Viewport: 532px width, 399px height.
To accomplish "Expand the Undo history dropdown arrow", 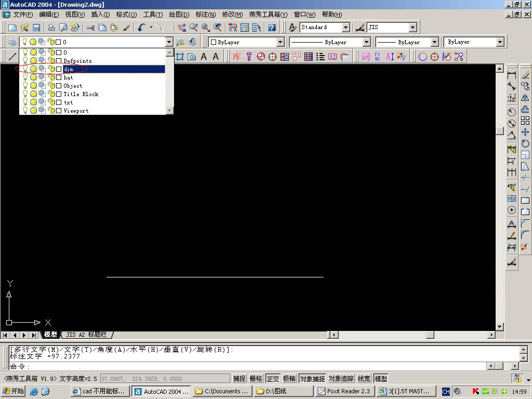I will click(x=151, y=28).
